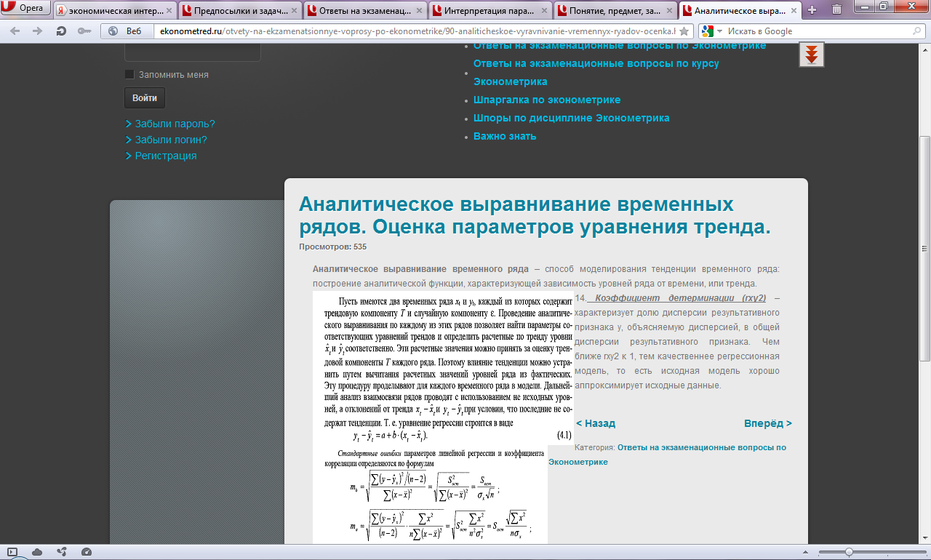This screenshot has width=931, height=560.
Task: Click the zoom slider handle in status bar
Action: point(849,552)
